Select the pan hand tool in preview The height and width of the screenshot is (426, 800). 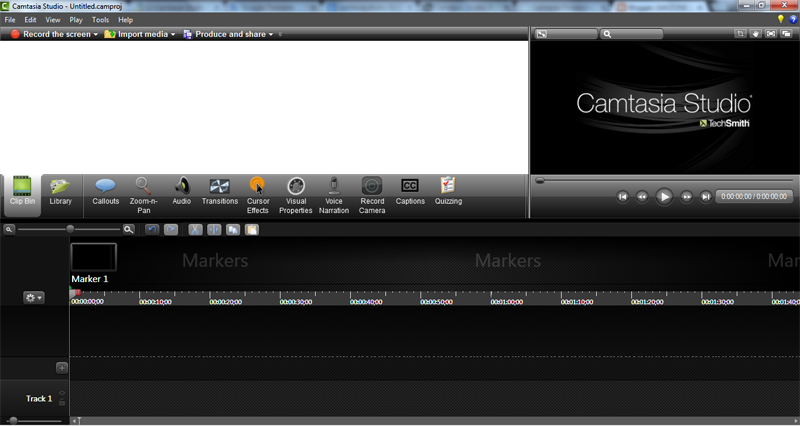pos(756,34)
